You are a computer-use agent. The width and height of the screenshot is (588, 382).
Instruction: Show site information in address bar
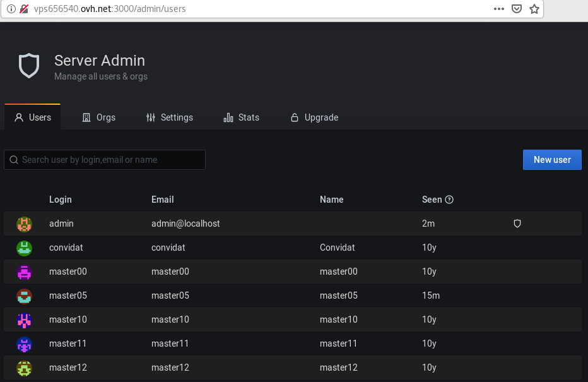point(11,9)
